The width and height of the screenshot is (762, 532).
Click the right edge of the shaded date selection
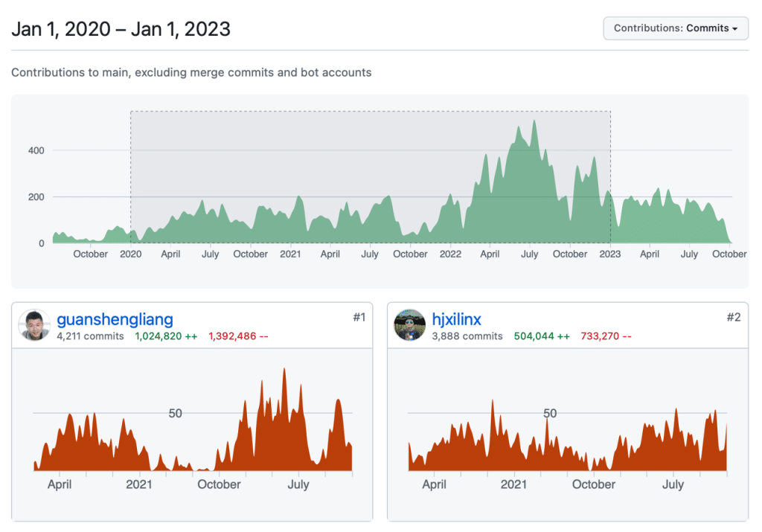tap(610, 177)
